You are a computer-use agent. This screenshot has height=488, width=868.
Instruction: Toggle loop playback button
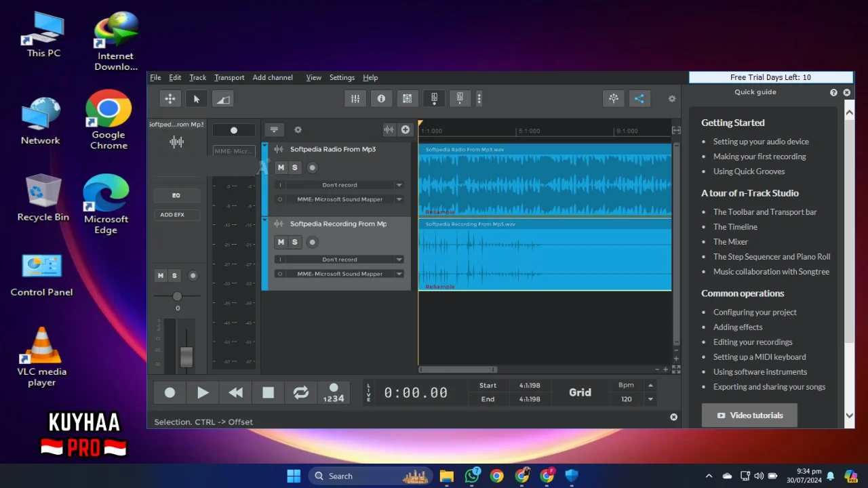(x=300, y=392)
